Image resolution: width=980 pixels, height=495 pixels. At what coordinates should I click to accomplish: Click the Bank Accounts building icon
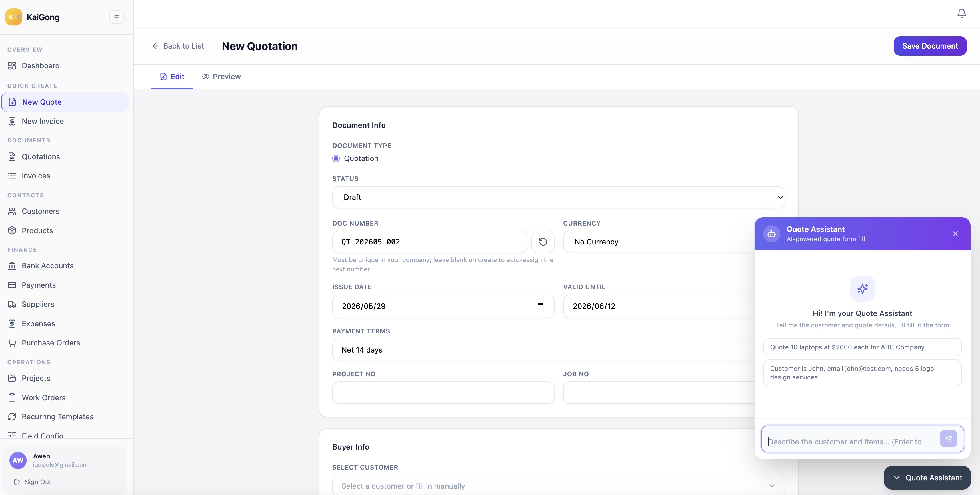(x=12, y=266)
